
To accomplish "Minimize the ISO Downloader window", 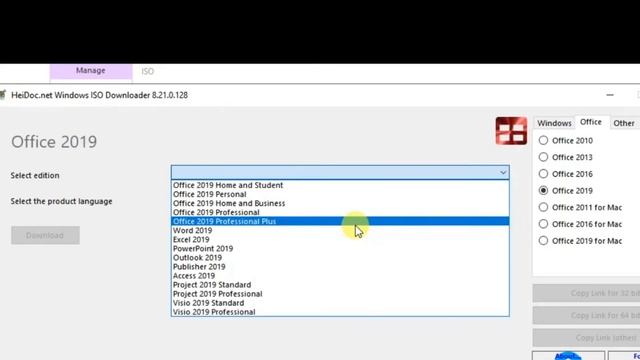I will (x=610, y=95).
